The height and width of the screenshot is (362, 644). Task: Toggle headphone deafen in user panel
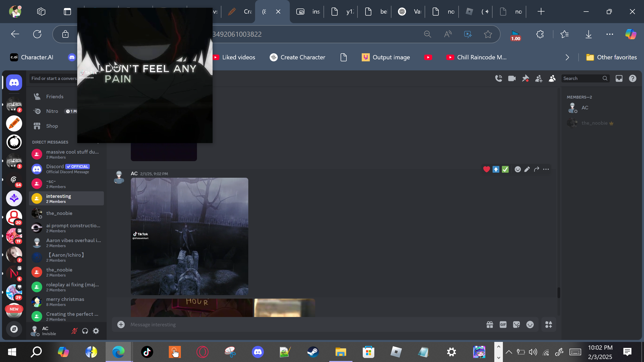coord(85,331)
